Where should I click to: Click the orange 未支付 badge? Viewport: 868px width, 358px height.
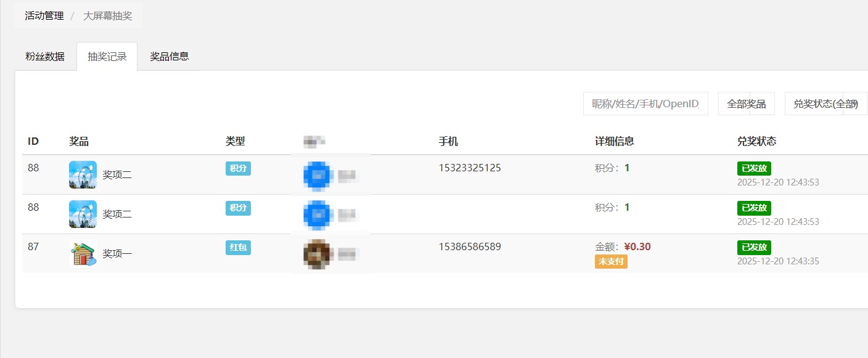(x=610, y=261)
